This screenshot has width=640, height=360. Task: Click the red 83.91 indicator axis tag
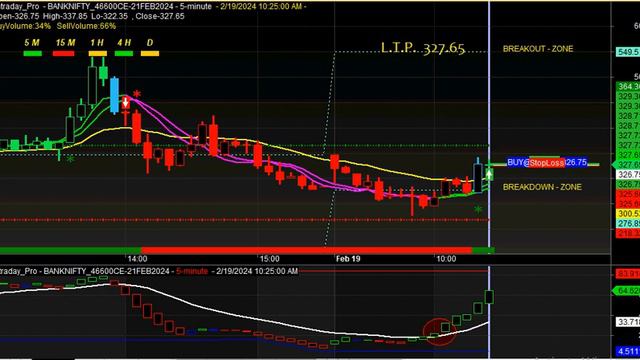(x=627, y=273)
